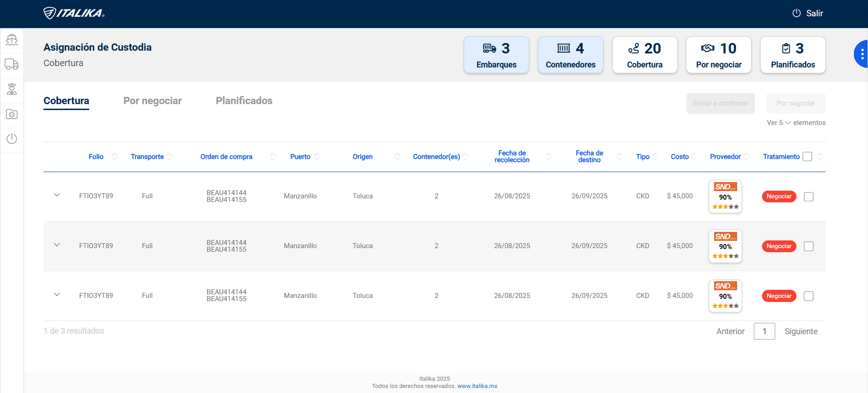
Task: Switch to the Planificados tab
Action: (x=244, y=101)
